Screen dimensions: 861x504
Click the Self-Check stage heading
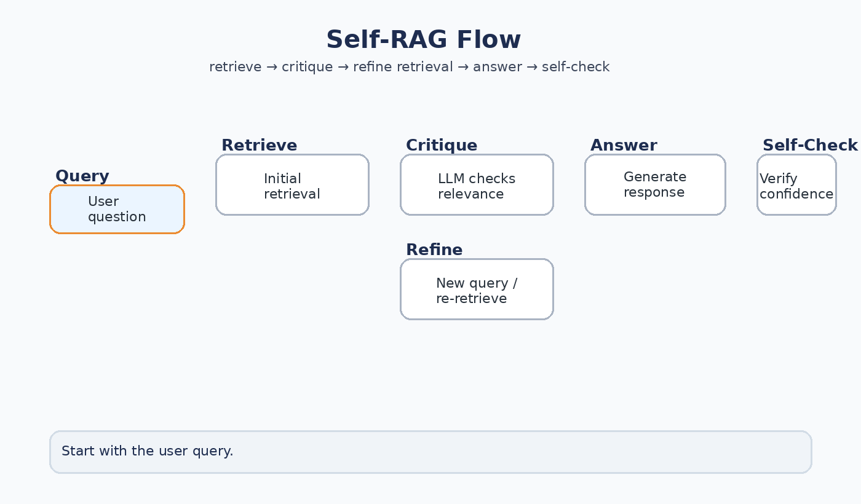810,145
